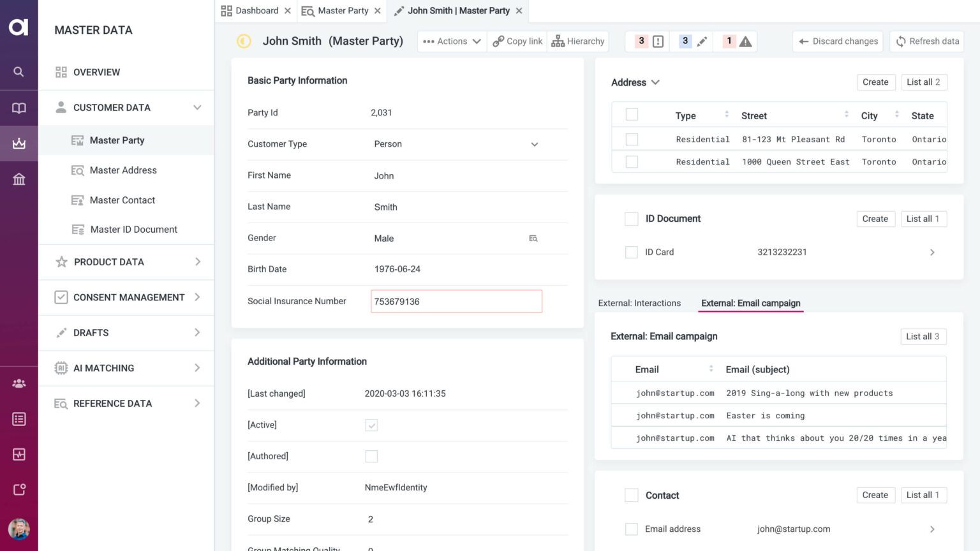
Task: Open the Customer Type dropdown
Action: (534, 144)
